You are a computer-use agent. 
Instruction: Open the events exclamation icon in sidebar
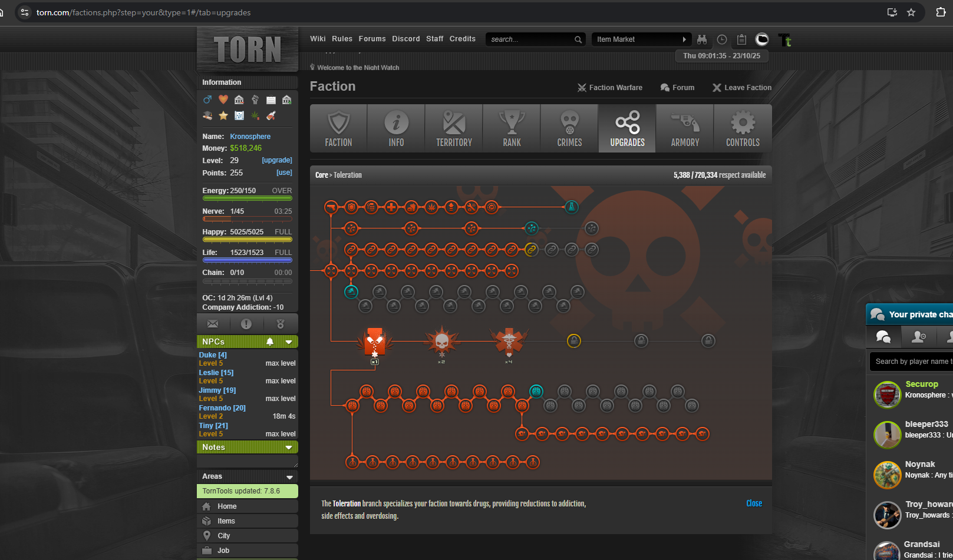[x=246, y=324]
